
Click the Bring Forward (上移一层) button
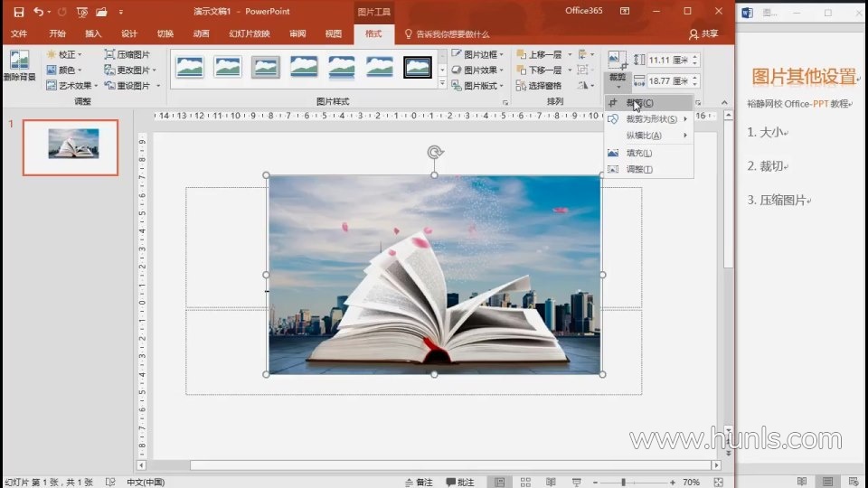[539, 54]
